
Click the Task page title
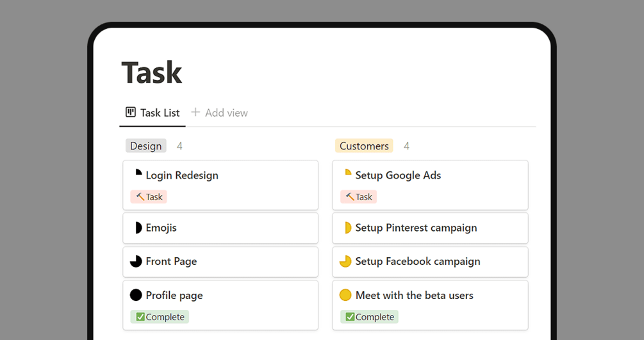coord(152,72)
